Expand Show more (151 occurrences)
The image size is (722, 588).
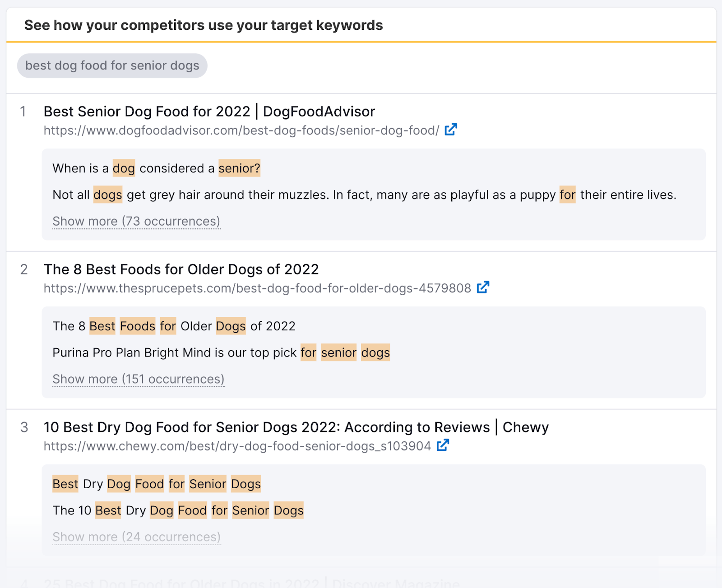(x=139, y=379)
